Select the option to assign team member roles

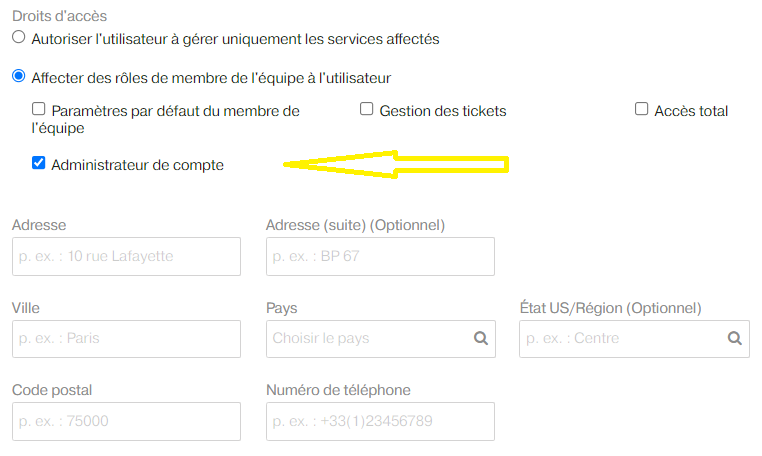point(18,76)
